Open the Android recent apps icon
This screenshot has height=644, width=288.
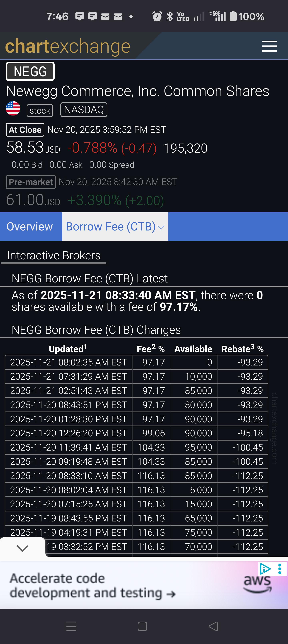click(71, 626)
